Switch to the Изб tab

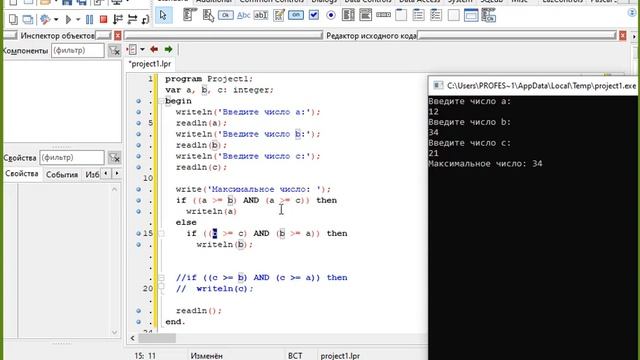click(92, 175)
